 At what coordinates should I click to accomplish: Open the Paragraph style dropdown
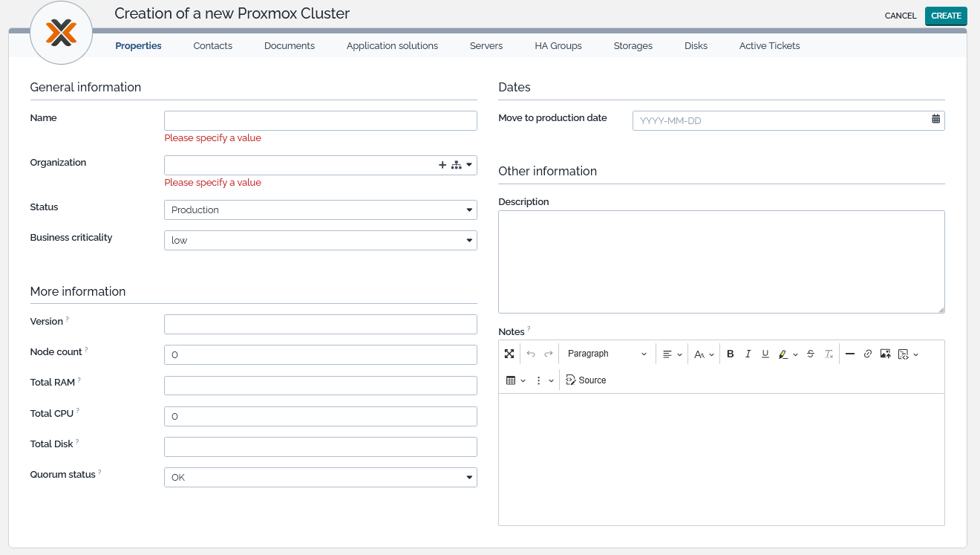point(607,354)
